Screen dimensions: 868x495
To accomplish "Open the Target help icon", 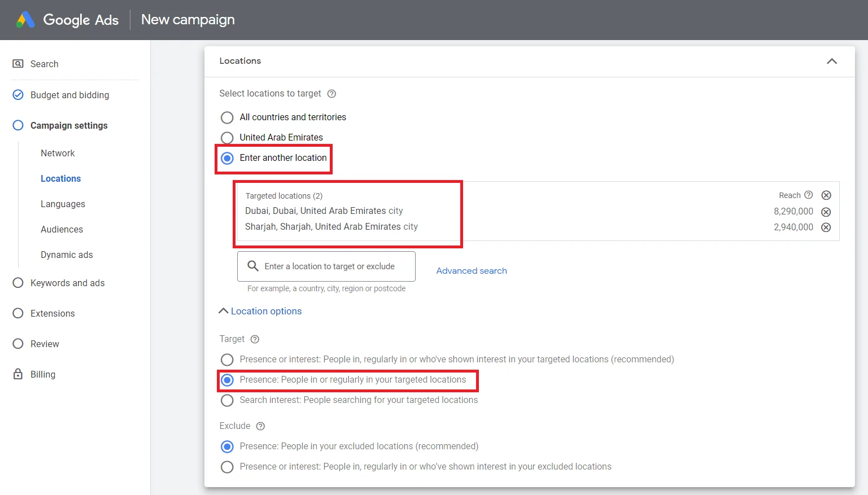I will 255,339.
